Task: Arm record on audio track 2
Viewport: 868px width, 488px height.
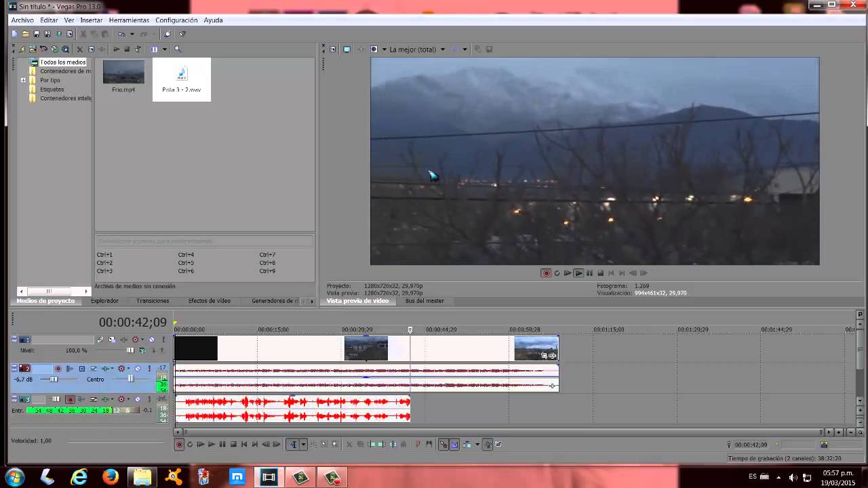Action: click(x=58, y=369)
